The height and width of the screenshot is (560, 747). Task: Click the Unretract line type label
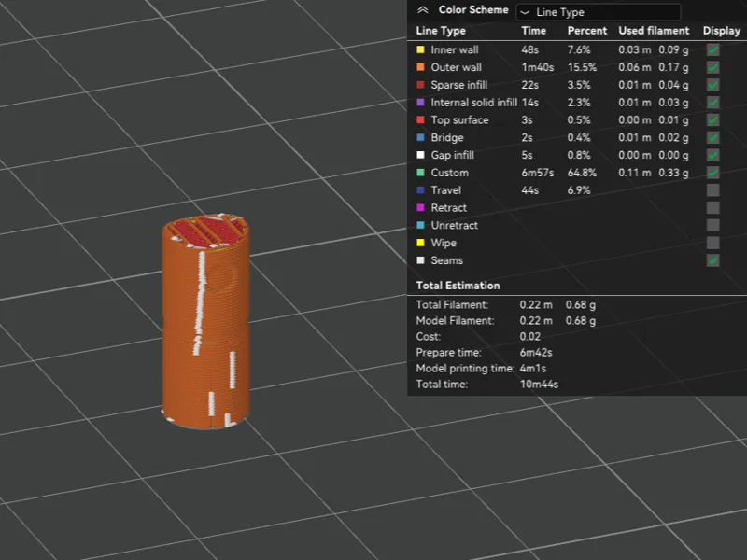pos(454,225)
